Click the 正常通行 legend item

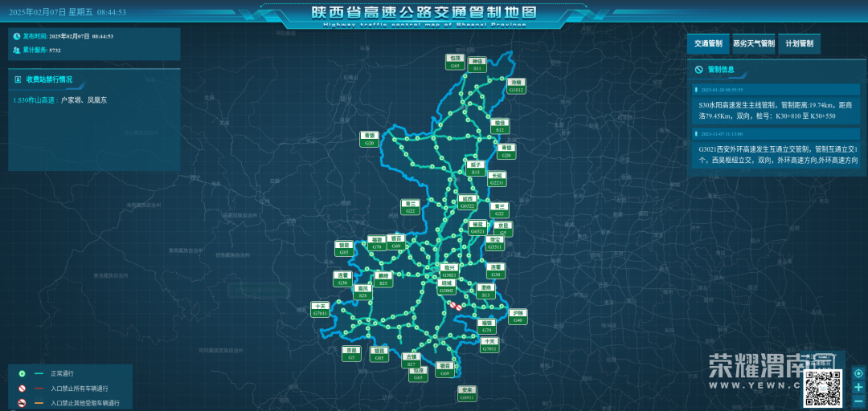[x=62, y=373]
